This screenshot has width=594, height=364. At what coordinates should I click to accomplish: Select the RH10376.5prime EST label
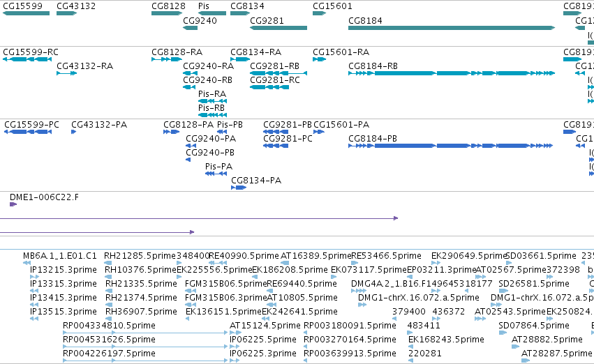[x=140, y=270]
